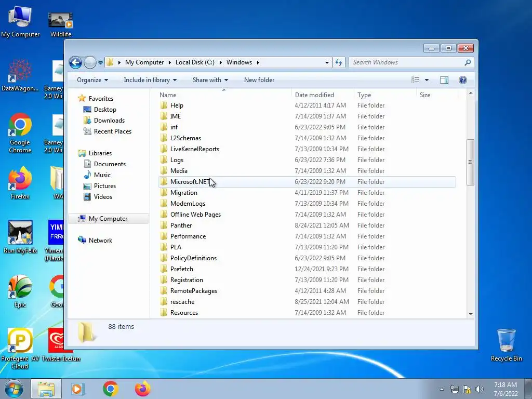532x399 pixels.
Task: Open the view options dropdown arrow
Action: tap(427, 80)
